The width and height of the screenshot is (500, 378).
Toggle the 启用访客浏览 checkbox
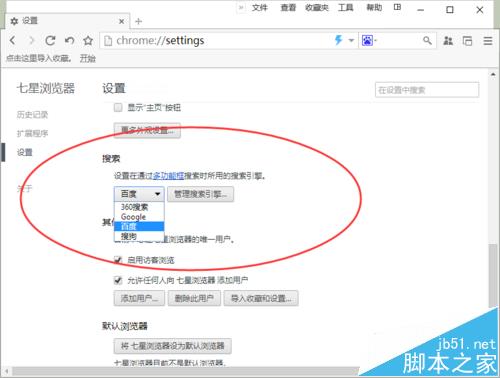point(118,260)
